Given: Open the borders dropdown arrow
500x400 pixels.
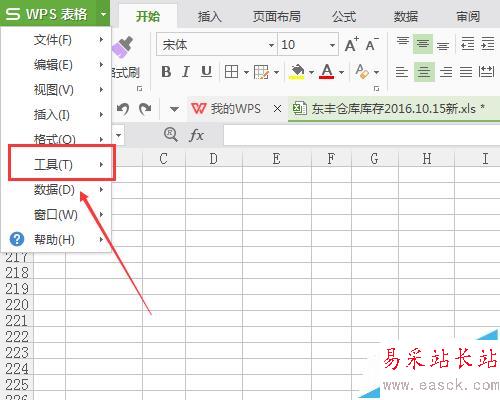Looking at the screenshot, I should 246,72.
